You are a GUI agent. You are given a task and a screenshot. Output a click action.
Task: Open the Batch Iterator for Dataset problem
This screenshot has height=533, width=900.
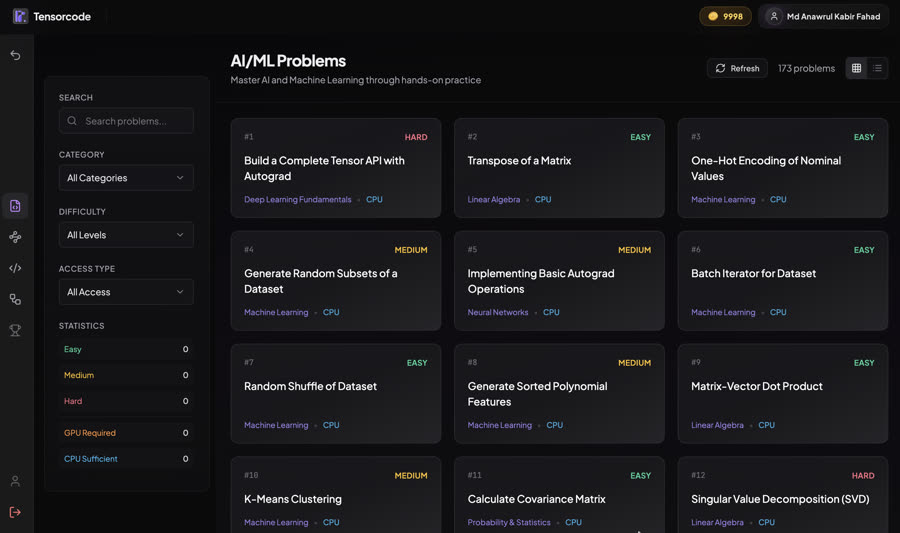pyautogui.click(x=783, y=281)
